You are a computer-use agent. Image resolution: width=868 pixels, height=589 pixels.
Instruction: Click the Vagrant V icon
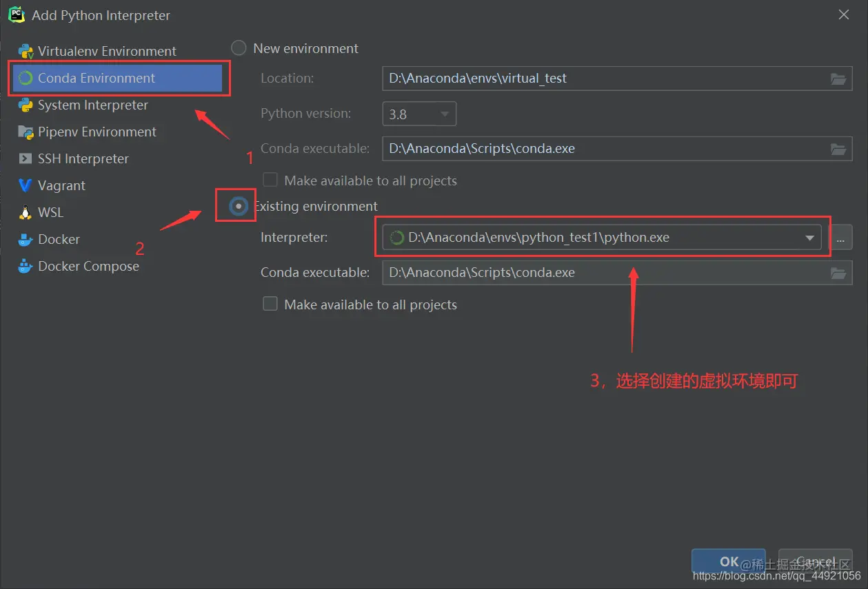[x=26, y=185]
